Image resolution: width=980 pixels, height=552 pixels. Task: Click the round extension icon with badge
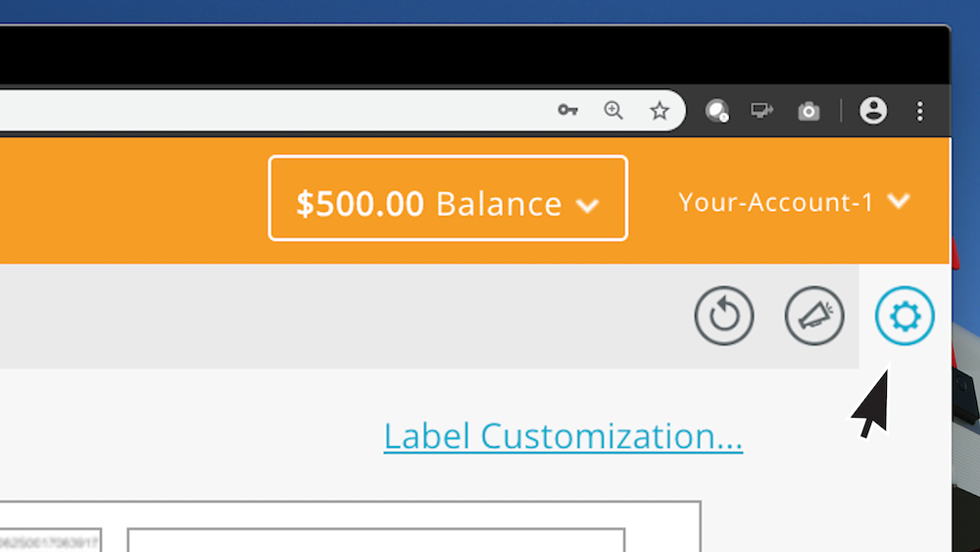pos(717,111)
